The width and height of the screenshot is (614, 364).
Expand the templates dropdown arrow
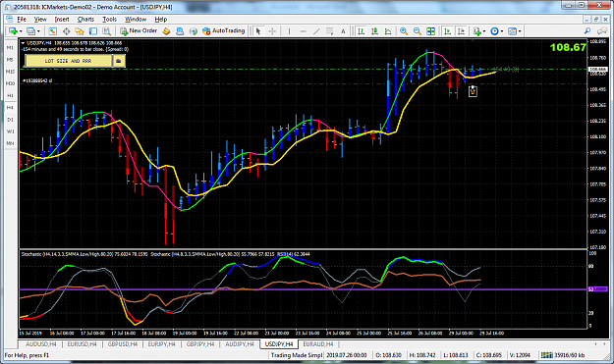(520, 31)
